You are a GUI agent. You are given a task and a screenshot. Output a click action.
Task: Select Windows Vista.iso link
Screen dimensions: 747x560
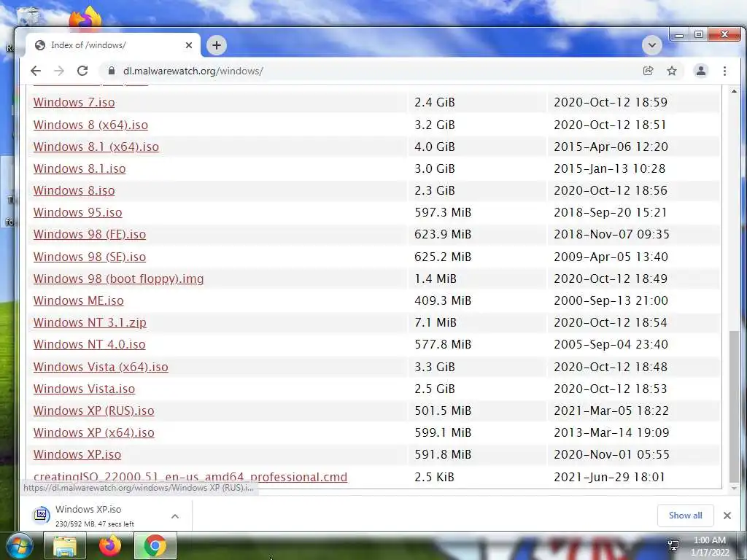[x=84, y=389]
